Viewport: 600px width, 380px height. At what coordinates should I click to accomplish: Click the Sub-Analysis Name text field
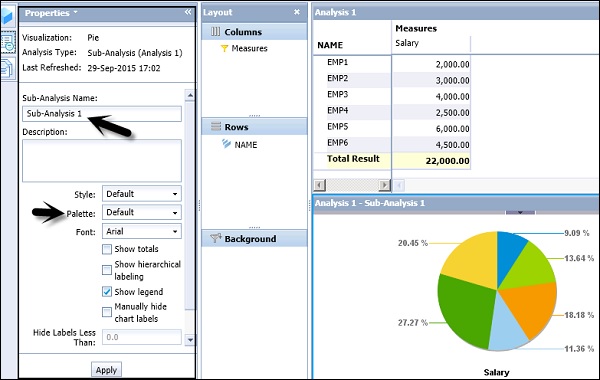(x=102, y=114)
